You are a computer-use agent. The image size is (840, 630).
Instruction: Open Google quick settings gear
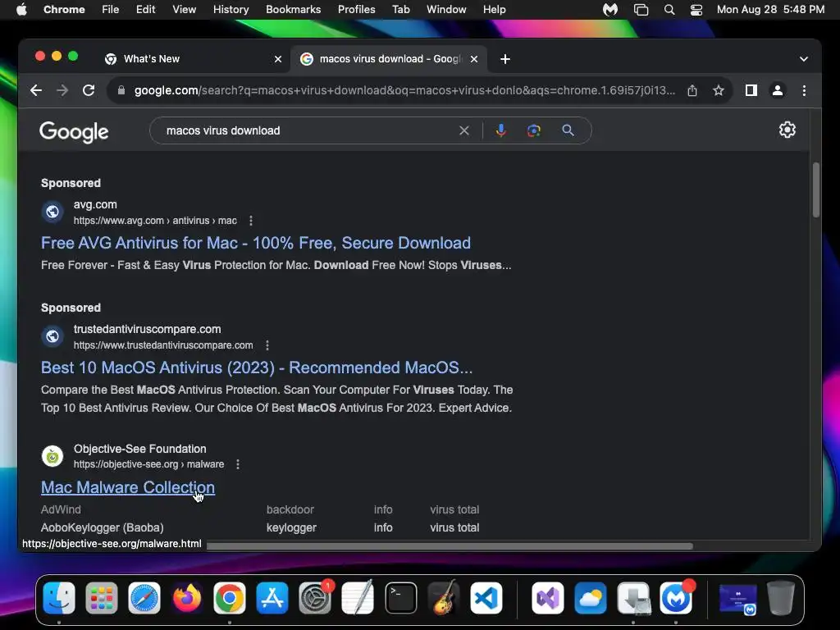click(x=787, y=130)
